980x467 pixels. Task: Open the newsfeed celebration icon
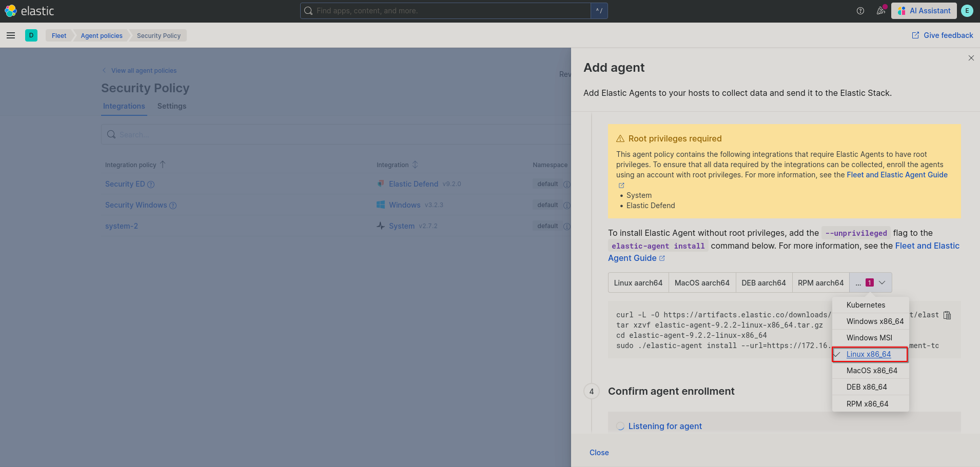point(881,11)
